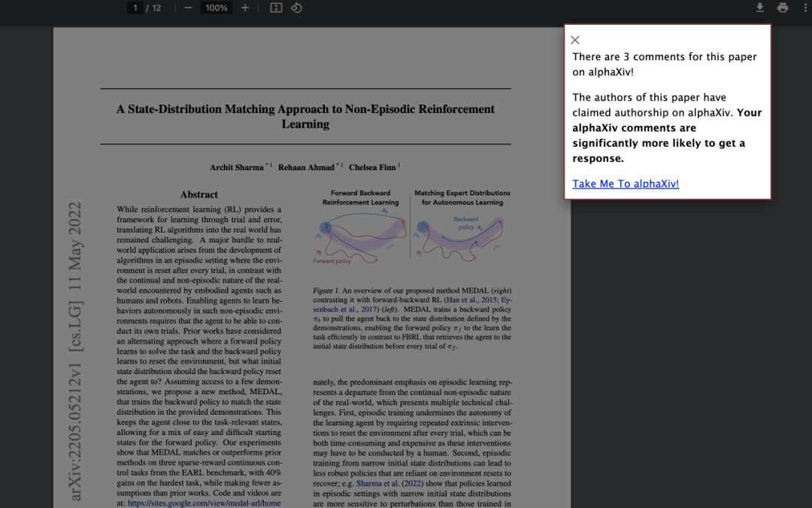The width and height of the screenshot is (812, 508).
Task: Click the 'Forward Backward Reinforcement Learning' figure label
Action: tap(360, 197)
